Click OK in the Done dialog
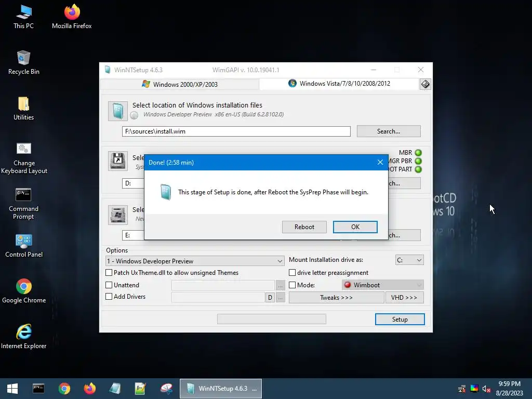This screenshot has height=399, width=532. tap(355, 227)
